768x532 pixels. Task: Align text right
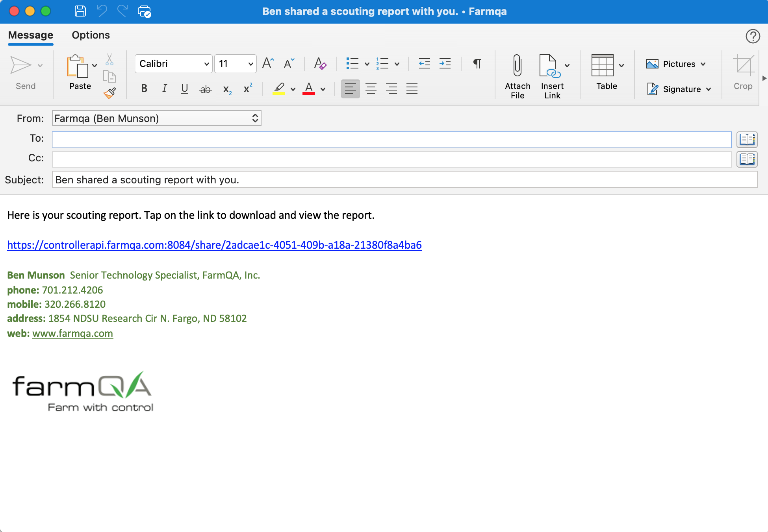pos(391,89)
